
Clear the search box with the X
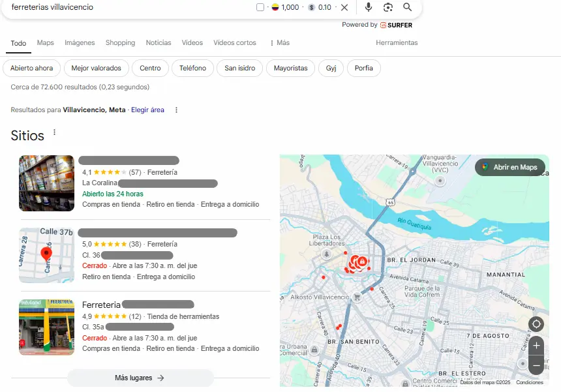344,7
